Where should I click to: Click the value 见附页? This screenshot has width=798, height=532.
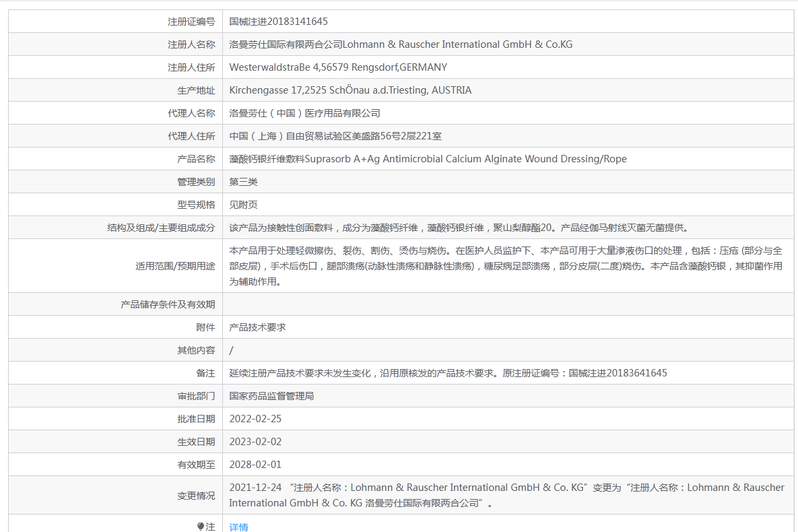coord(243,205)
